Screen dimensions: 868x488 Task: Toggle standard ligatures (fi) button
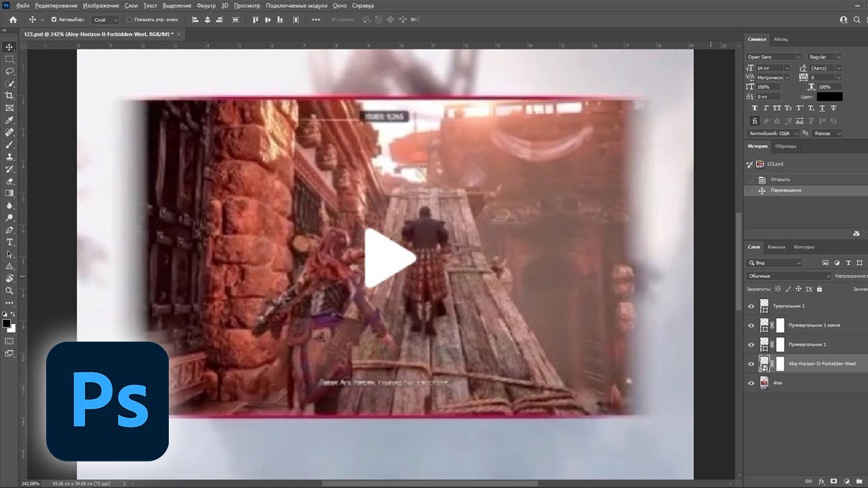pos(755,121)
